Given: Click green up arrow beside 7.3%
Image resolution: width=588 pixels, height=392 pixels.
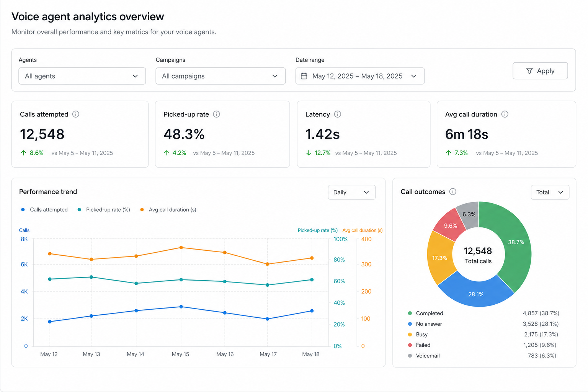Looking at the screenshot, I should coord(449,153).
